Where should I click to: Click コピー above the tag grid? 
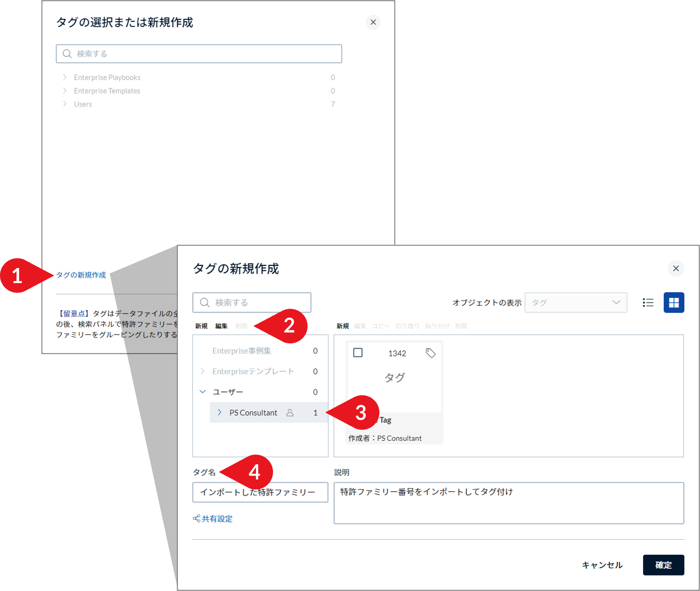[381, 326]
